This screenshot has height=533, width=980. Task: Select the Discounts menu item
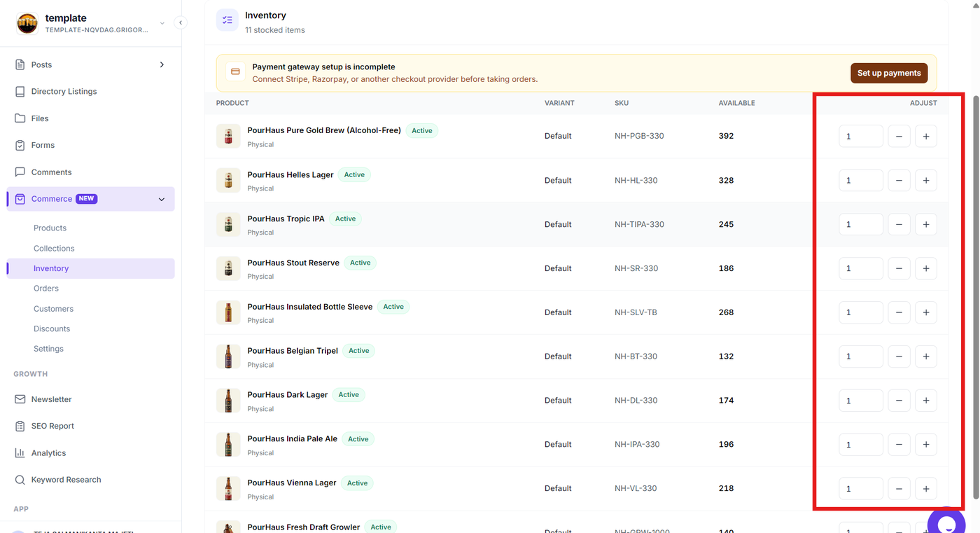coord(52,328)
